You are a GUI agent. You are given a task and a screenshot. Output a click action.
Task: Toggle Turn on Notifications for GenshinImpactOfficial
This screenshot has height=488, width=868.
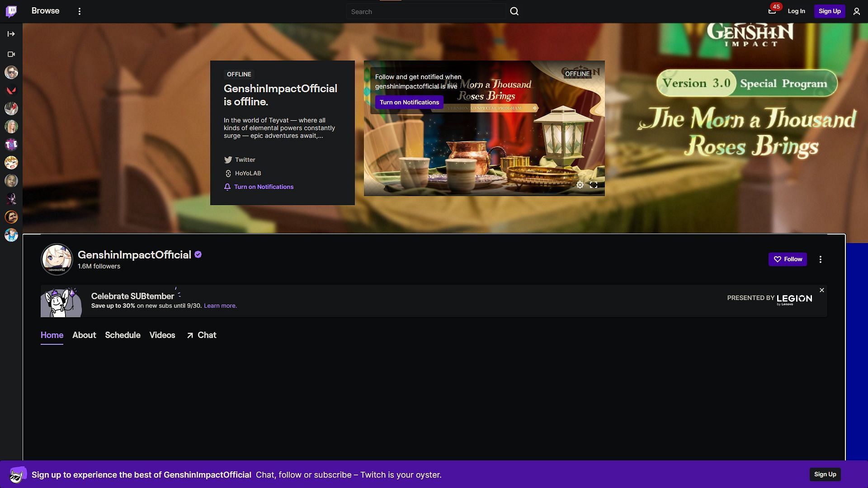tap(264, 187)
